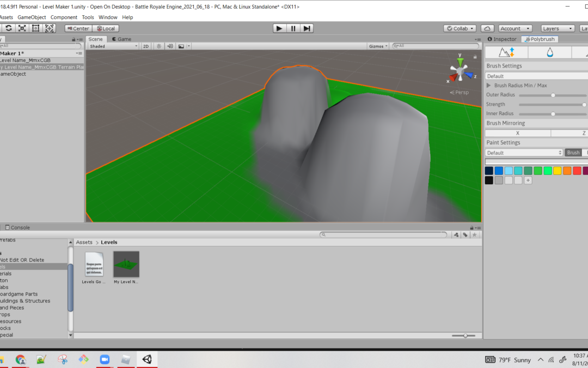Select Buildings & Structures folder
The width and height of the screenshot is (588, 368).
[x=24, y=301]
